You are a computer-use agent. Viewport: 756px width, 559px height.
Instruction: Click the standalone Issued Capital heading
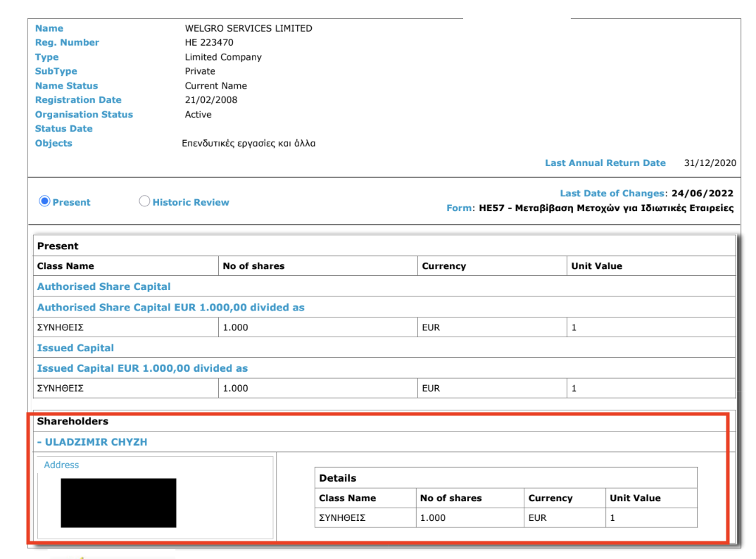(x=75, y=348)
